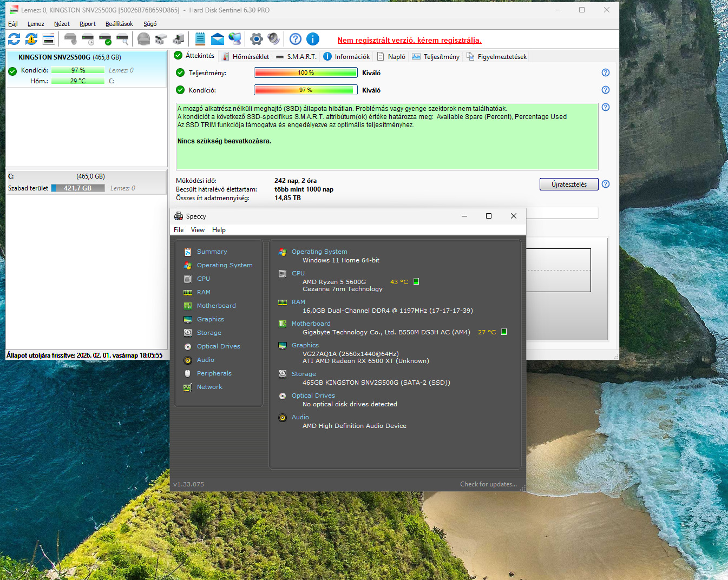This screenshot has width=728, height=580.
Task: Open Audio in Speccy sidebar
Action: click(x=205, y=360)
